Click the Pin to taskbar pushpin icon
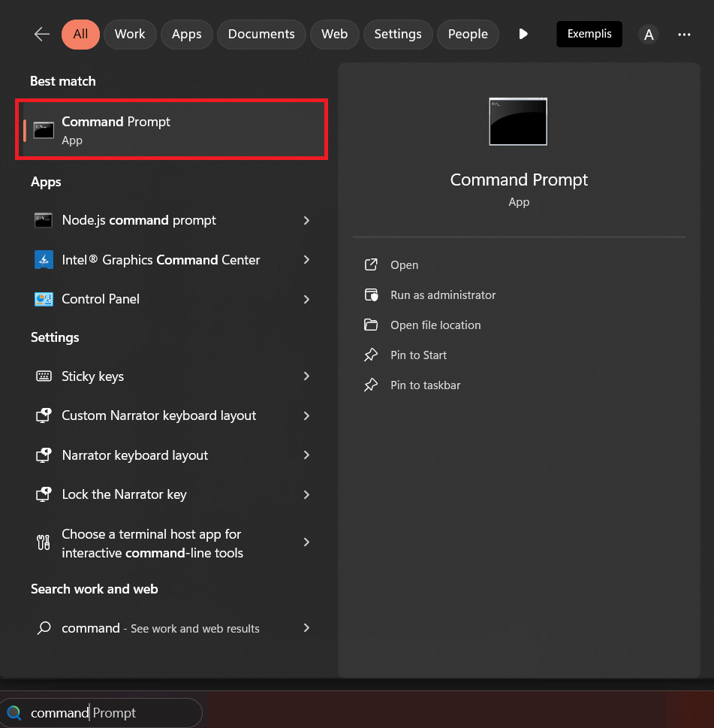This screenshot has width=714, height=728. 371,385
